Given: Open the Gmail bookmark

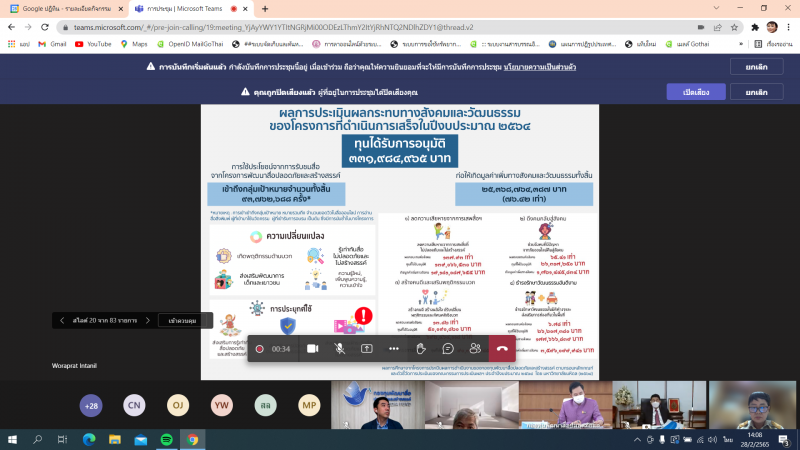Looking at the screenshot, I should coord(52,44).
